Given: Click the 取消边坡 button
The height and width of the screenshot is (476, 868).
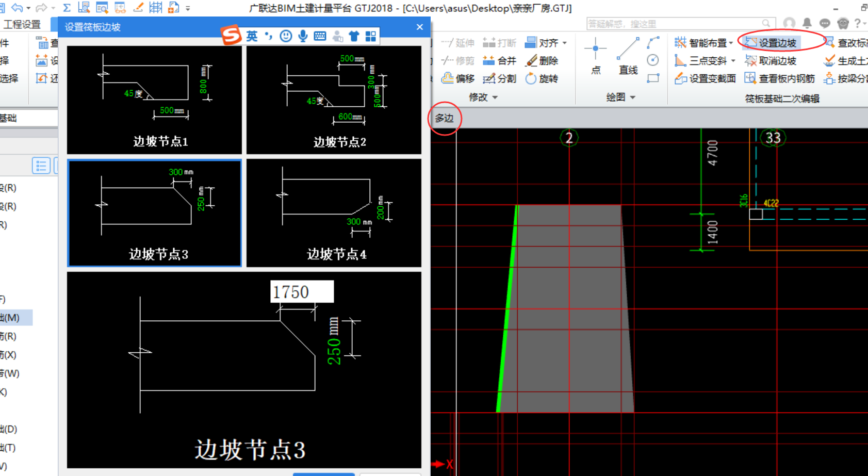Looking at the screenshot, I should (771, 61).
